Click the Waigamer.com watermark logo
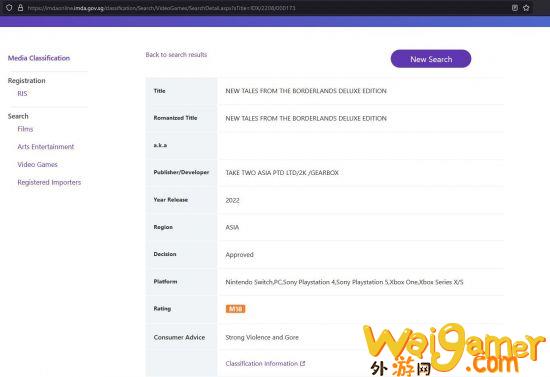Screen dimensions: 550x377 [455, 349]
